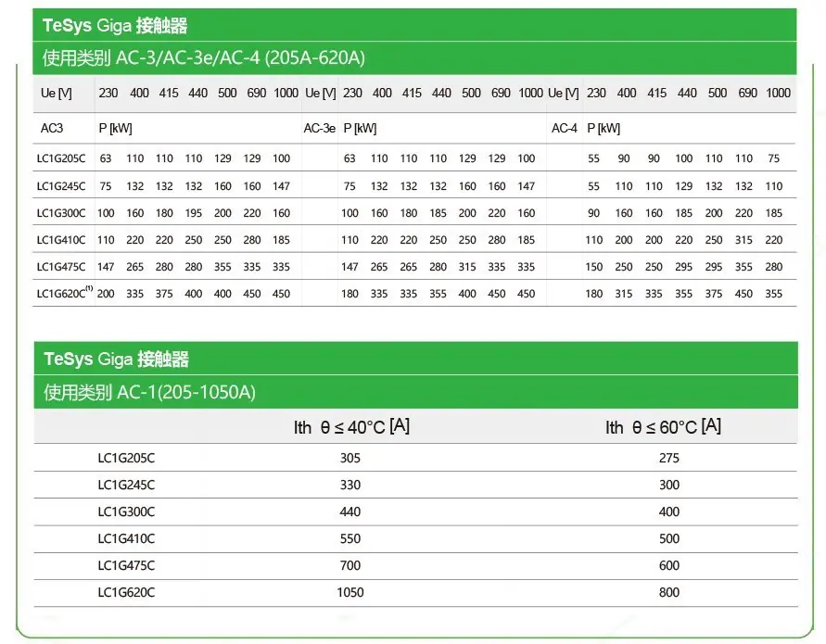Select the 使用类别 AC-3/AC-3e/AC-4 (205A-620A) header
The height and width of the screenshot is (644, 826).
[x=204, y=58]
